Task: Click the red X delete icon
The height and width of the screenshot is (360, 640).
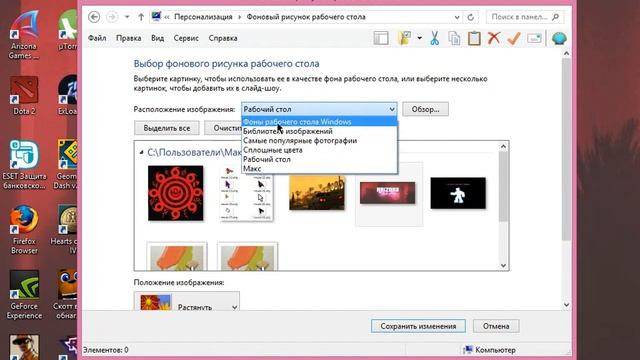Action: (x=494, y=38)
